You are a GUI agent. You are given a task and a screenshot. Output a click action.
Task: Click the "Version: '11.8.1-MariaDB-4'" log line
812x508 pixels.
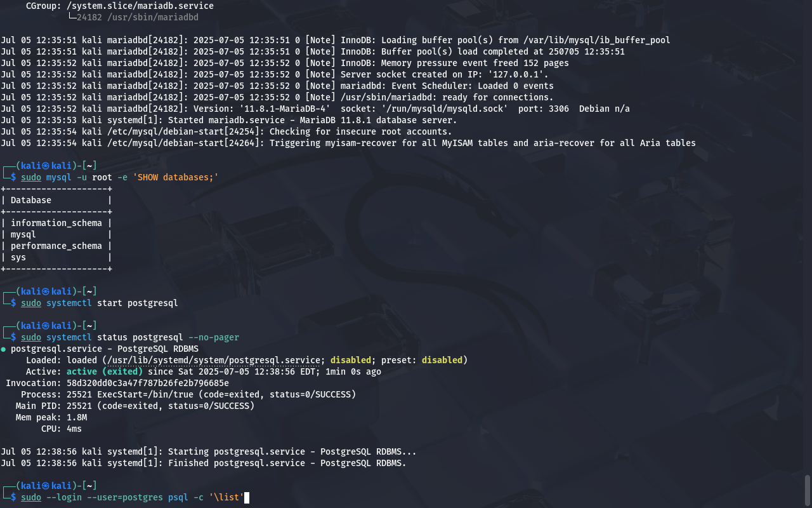[x=315, y=109]
